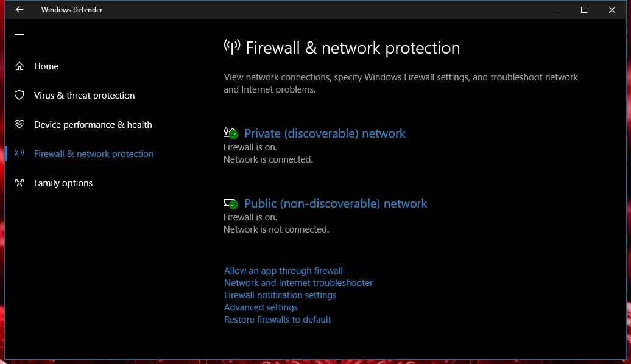Screen dimensions: 631x364
Task: Click the Virus & threat protection shield icon
Action: point(19,96)
